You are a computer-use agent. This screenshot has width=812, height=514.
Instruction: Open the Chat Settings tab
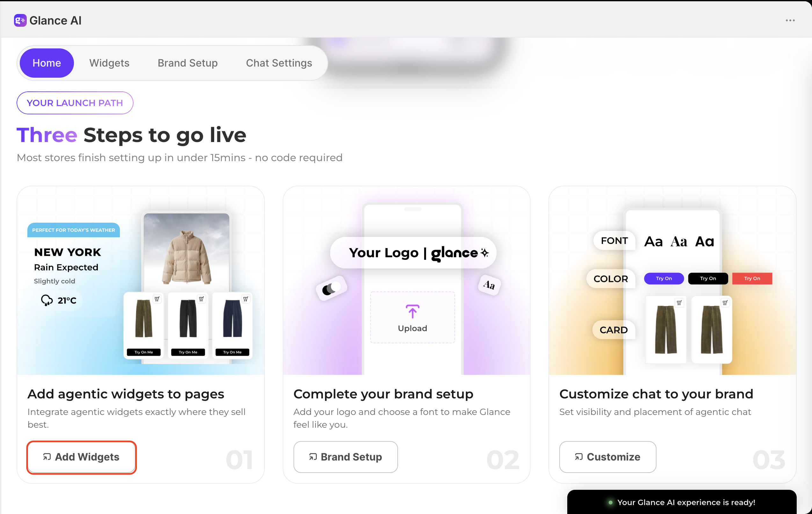(x=279, y=63)
